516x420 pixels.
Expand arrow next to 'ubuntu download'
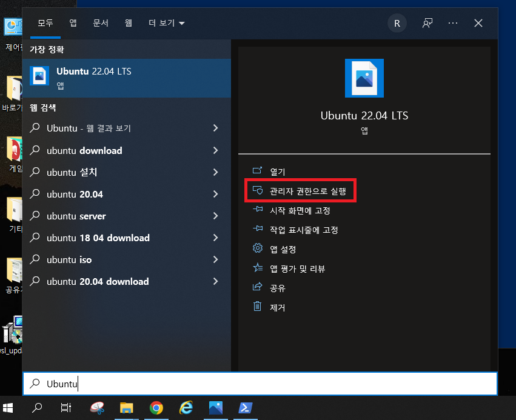coord(215,150)
